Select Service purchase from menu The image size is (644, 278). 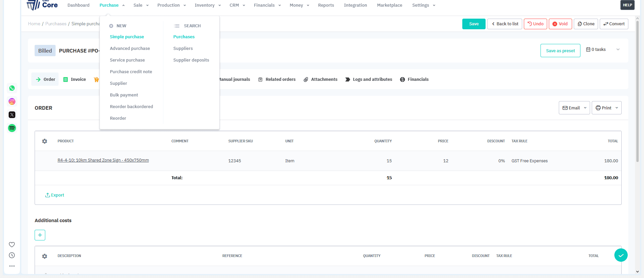[x=127, y=60]
